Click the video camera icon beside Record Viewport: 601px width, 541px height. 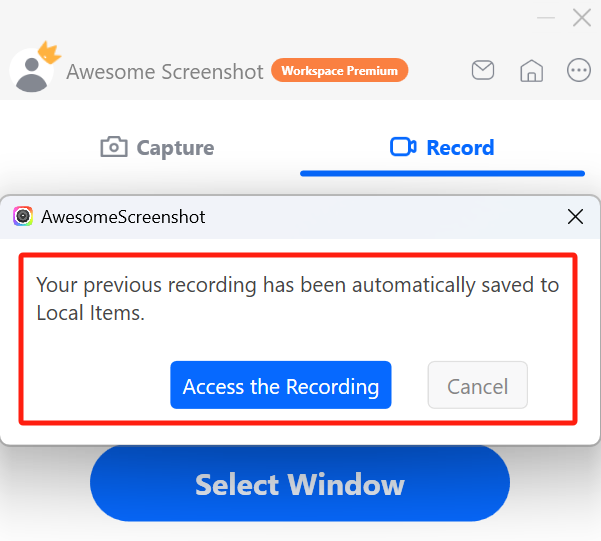403,148
